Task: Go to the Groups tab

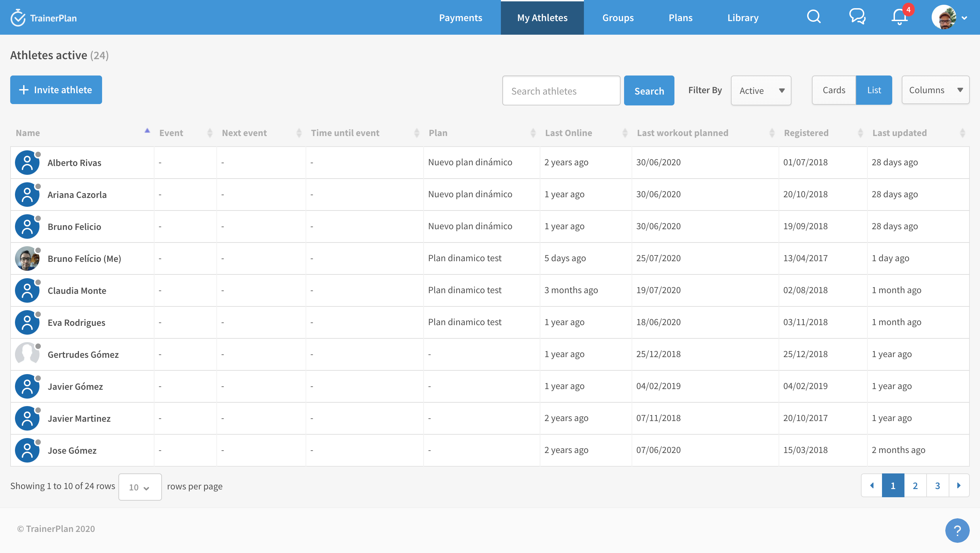Action: click(x=618, y=18)
